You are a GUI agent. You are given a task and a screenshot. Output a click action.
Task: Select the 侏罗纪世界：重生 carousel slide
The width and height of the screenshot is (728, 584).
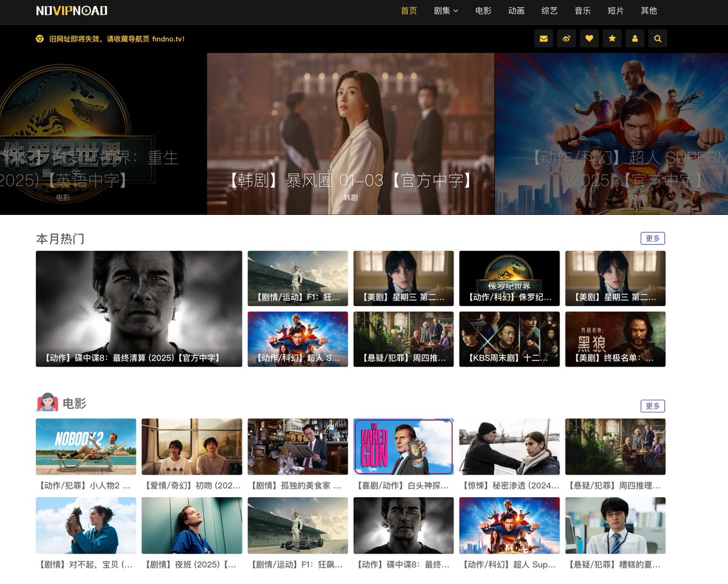pos(103,134)
